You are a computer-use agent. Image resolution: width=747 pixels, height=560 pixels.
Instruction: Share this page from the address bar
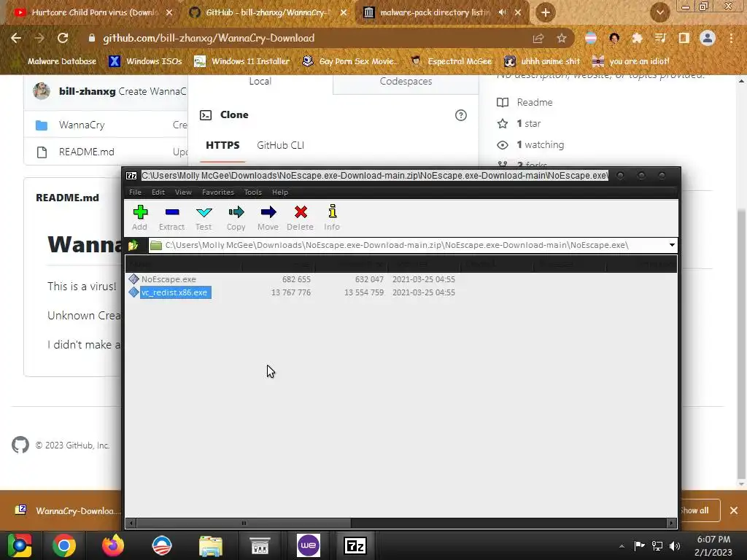pyautogui.click(x=538, y=39)
